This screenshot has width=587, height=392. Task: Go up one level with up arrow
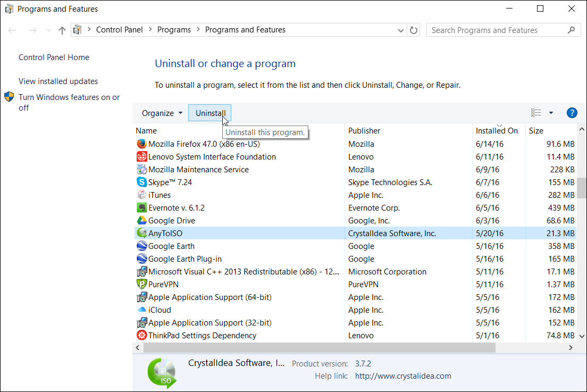point(62,30)
